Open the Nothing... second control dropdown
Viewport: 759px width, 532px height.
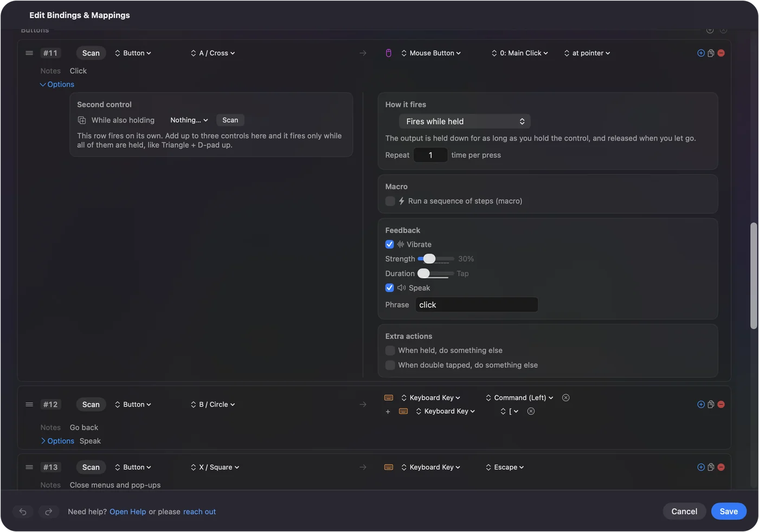pyautogui.click(x=189, y=120)
